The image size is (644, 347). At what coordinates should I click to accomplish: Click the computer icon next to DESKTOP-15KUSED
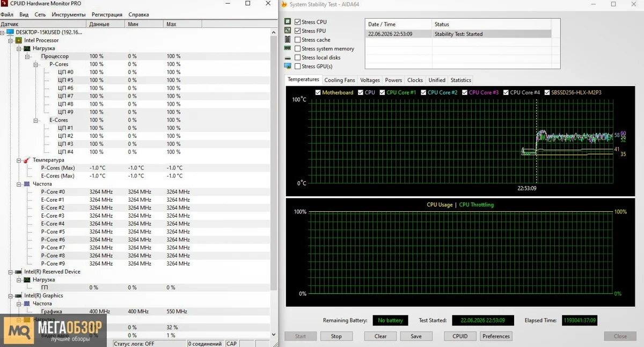click(x=10, y=32)
